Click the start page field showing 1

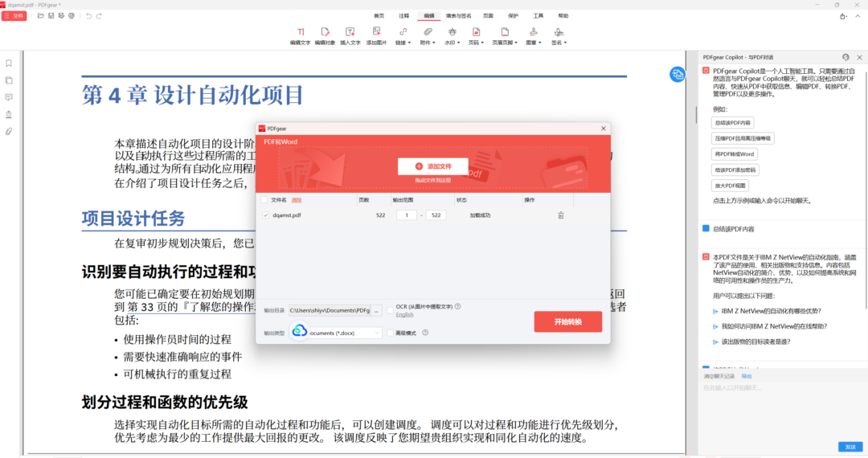pyautogui.click(x=407, y=215)
